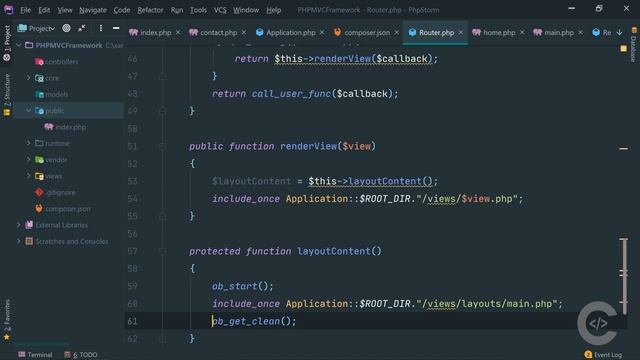Expand the vendor folder
The image size is (640, 360).
coord(29,159)
